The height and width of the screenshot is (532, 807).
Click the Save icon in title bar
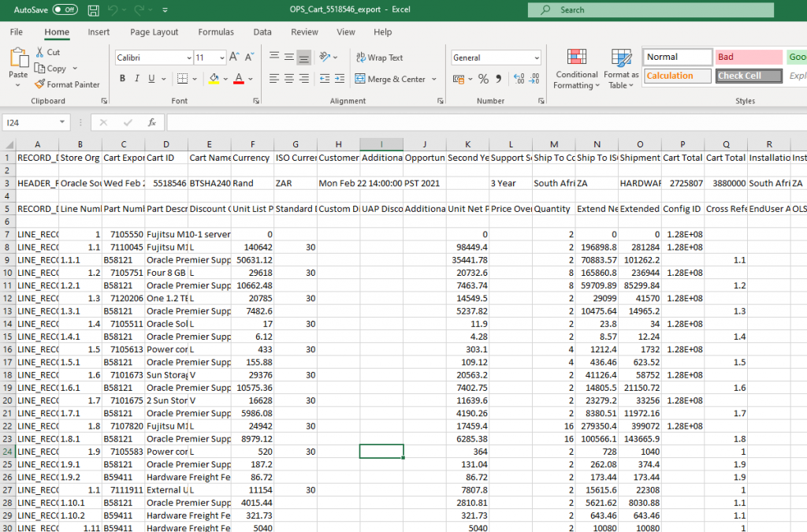(94, 10)
